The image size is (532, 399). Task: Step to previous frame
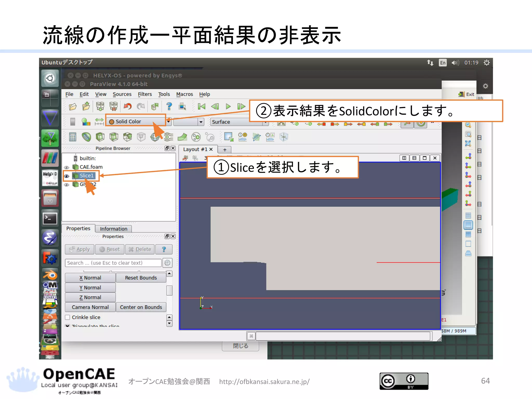click(215, 107)
